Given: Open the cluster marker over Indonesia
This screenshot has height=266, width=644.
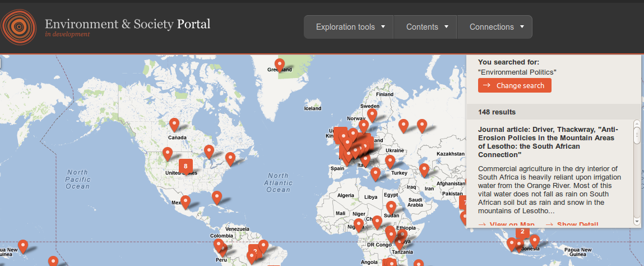Looking at the screenshot, I should coord(522,231).
